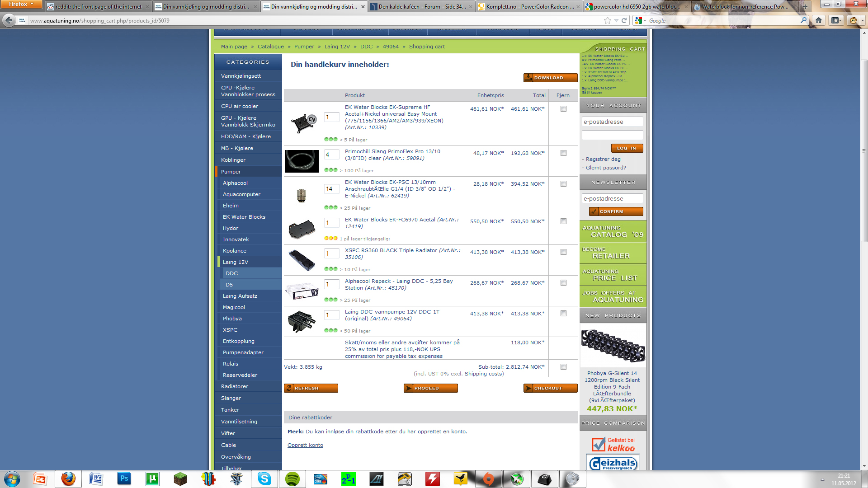
Task: Open Photoshop from the taskbar
Action: [124, 479]
